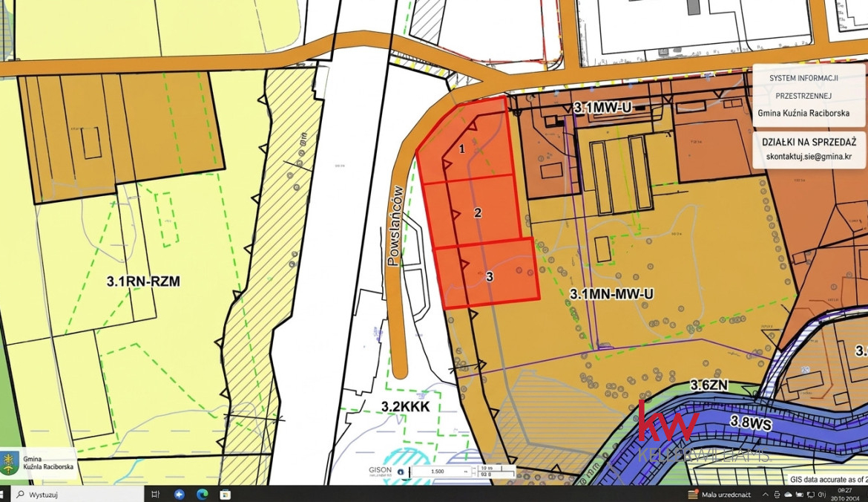Open the OneDrive cloud tray icon

click(x=788, y=495)
